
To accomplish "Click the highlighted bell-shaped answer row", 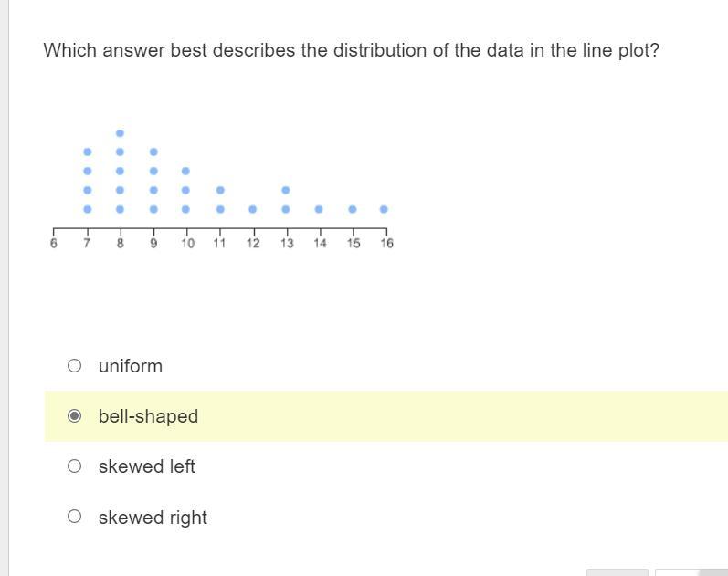I will pos(385,416).
